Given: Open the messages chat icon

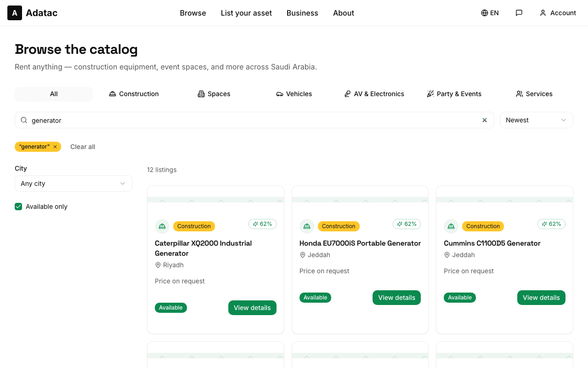Looking at the screenshot, I should (519, 13).
